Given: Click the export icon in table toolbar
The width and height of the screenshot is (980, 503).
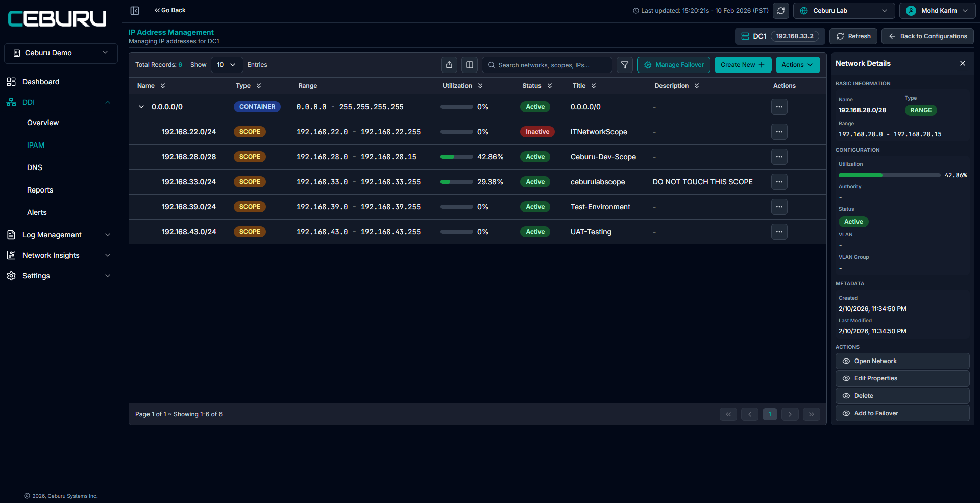Looking at the screenshot, I should pyautogui.click(x=449, y=65).
